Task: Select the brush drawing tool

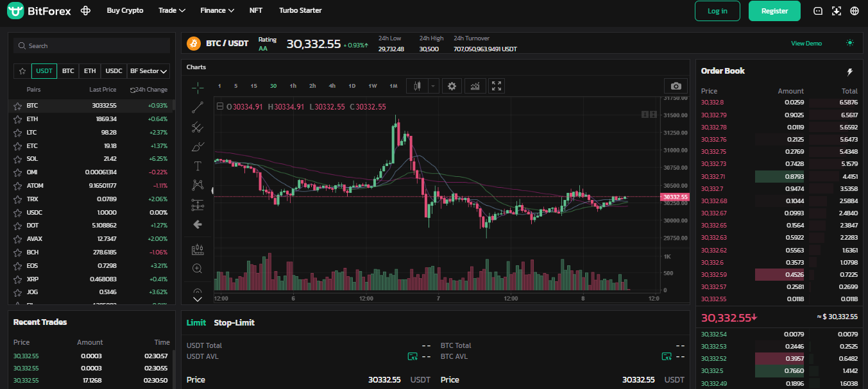Action: coord(198,147)
